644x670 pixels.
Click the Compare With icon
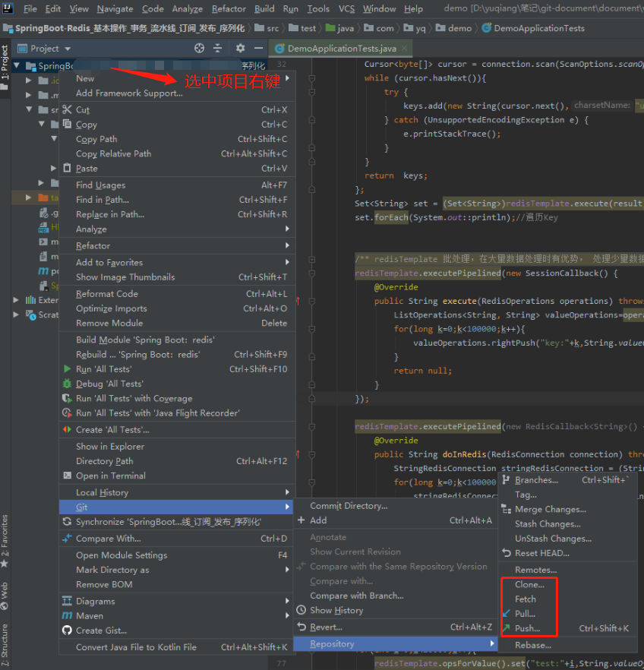[x=67, y=539]
